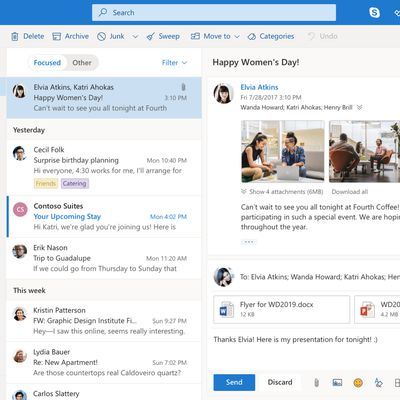The width and height of the screenshot is (400, 400).
Task: Expand the collapsed message ellipsis
Action: tap(249, 242)
